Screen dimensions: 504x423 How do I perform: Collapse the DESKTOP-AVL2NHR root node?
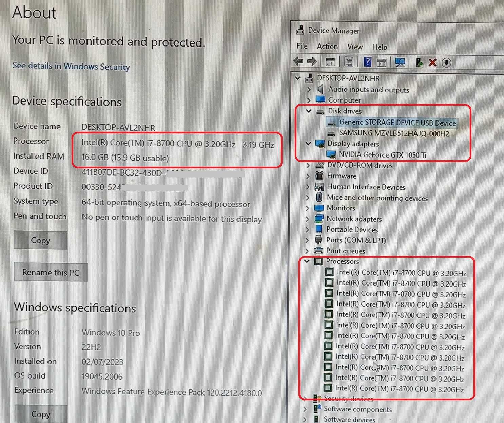[298, 78]
